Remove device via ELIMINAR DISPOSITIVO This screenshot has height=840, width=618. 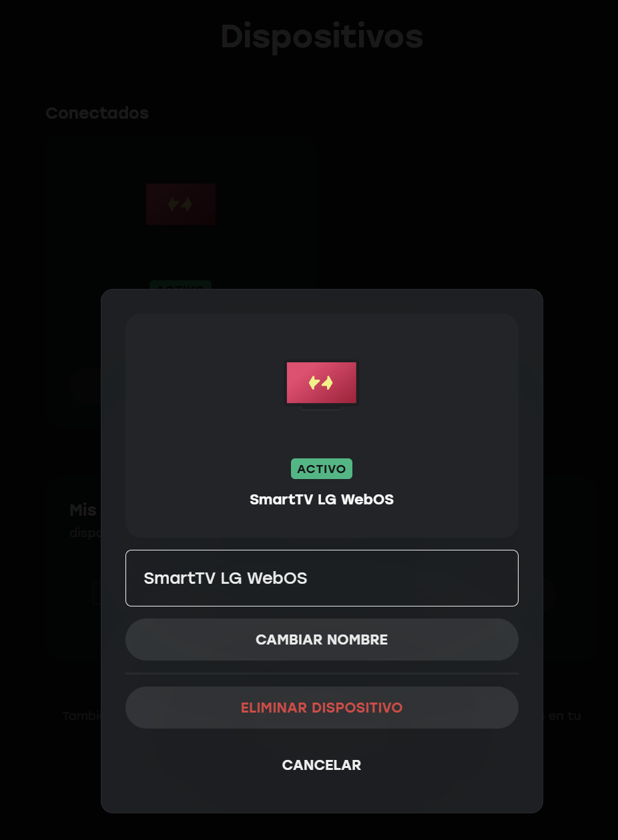coord(322,708)
